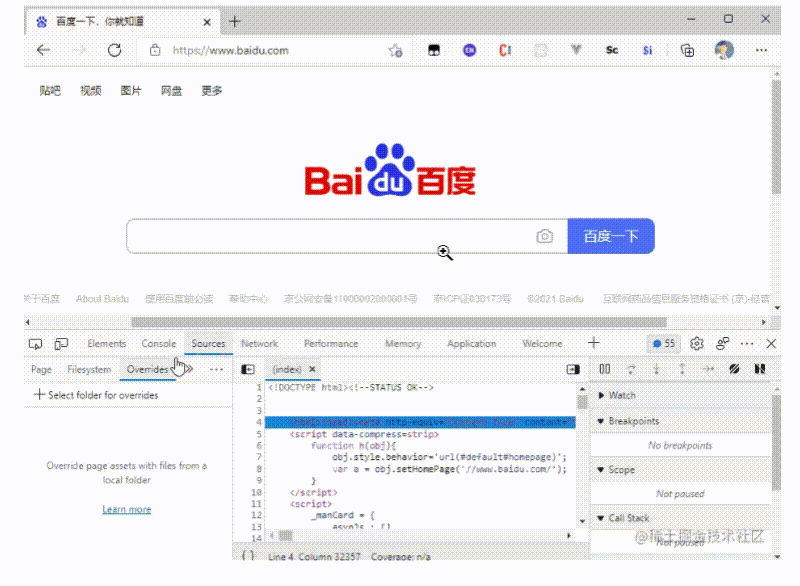Open the purple round extension icon

469,50
